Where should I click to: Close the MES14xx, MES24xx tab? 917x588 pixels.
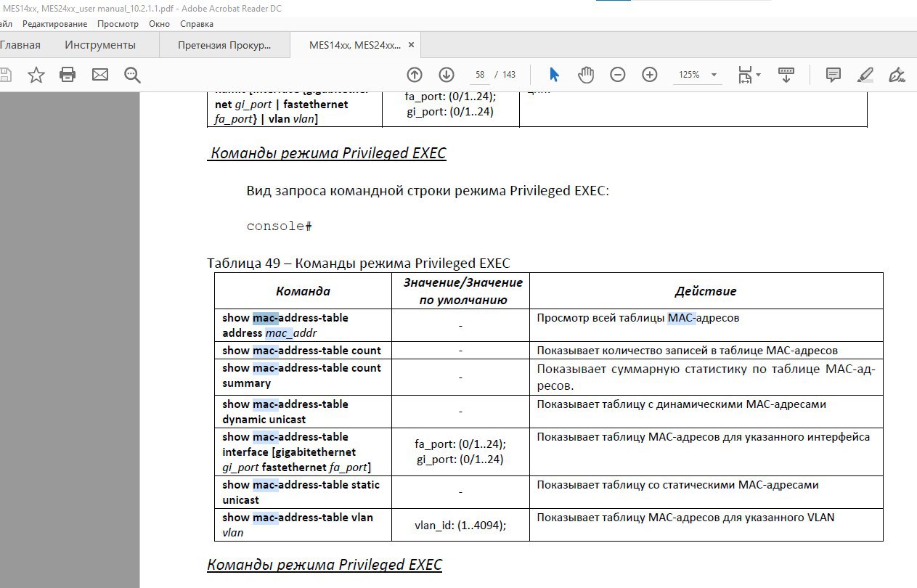point(411,45)
